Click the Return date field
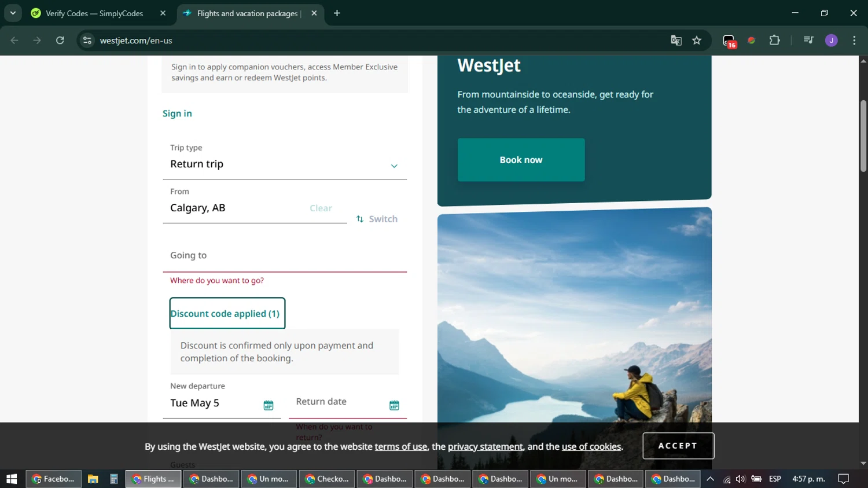Screen dimensions: 868x488 pos(348,401)
